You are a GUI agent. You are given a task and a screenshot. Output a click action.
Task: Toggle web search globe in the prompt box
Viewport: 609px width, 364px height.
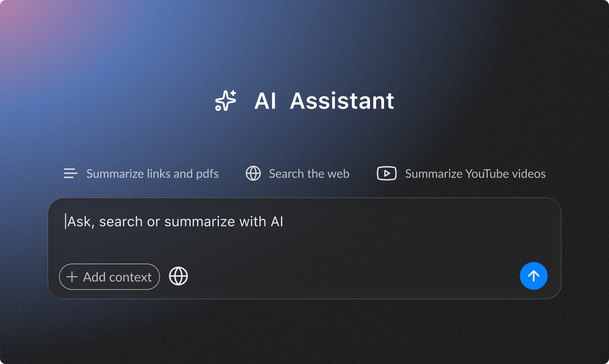tap(178, 276)
